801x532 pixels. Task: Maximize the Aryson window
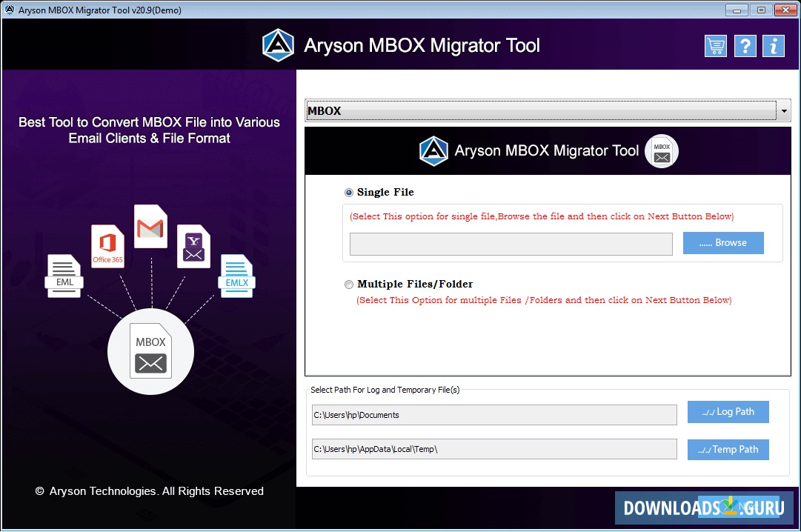[x=761, y=10]
